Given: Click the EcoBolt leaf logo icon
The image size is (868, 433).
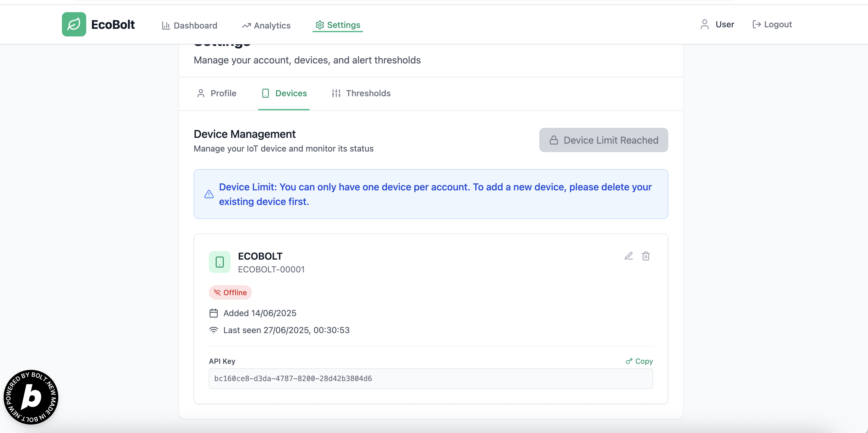Looking at the screenshot, I should coord(74,24).
